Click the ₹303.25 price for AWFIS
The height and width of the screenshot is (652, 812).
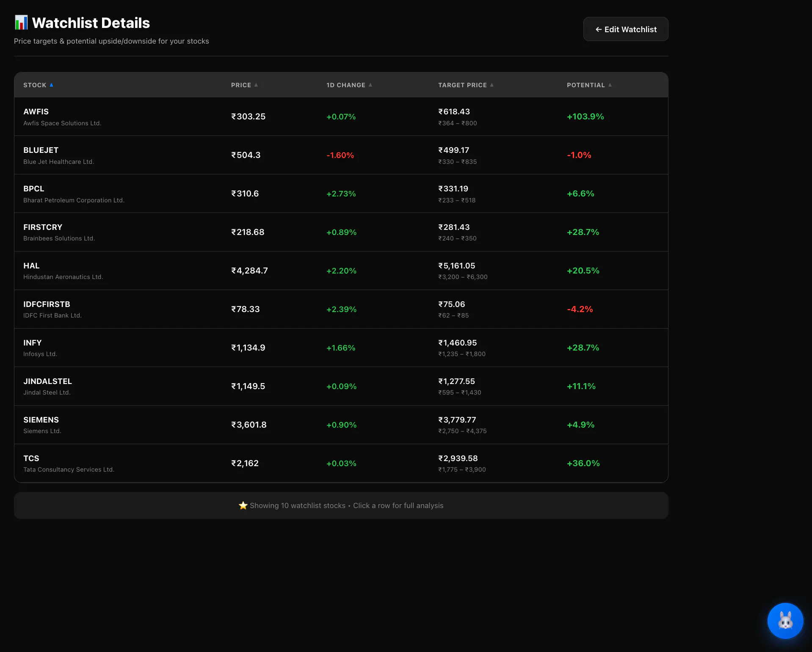[249, 116]
